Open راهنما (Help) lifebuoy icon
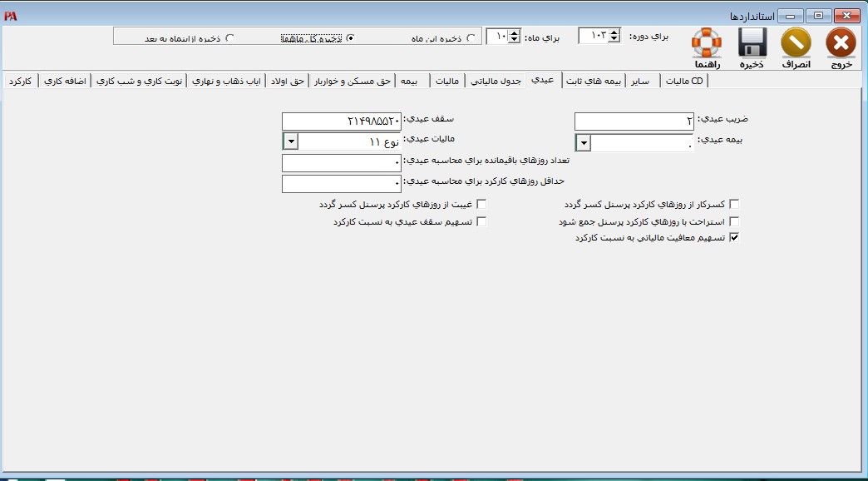 (707, 42)
